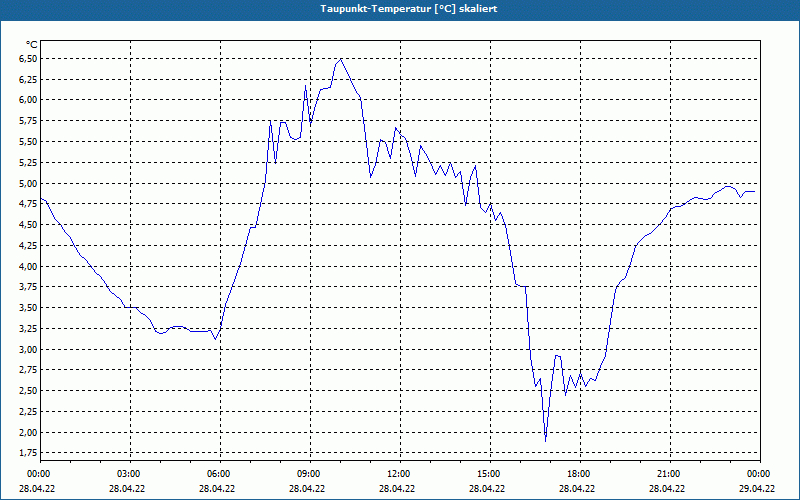Click the '03:00' time label

click(x=131, y=474)
